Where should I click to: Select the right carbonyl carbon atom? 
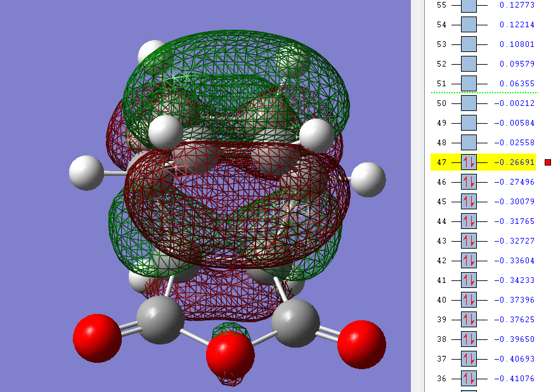pyautogui.click(x=295, y=323)
